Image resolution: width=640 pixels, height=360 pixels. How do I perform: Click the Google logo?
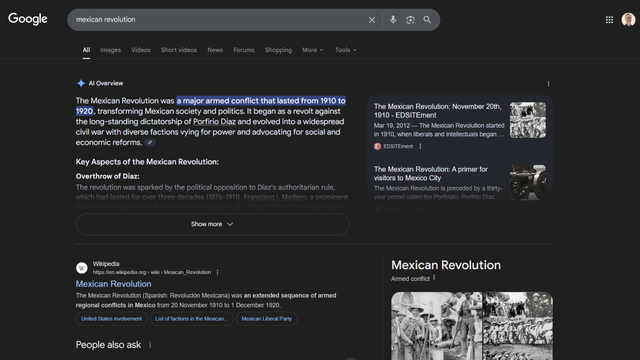point(28,19)
